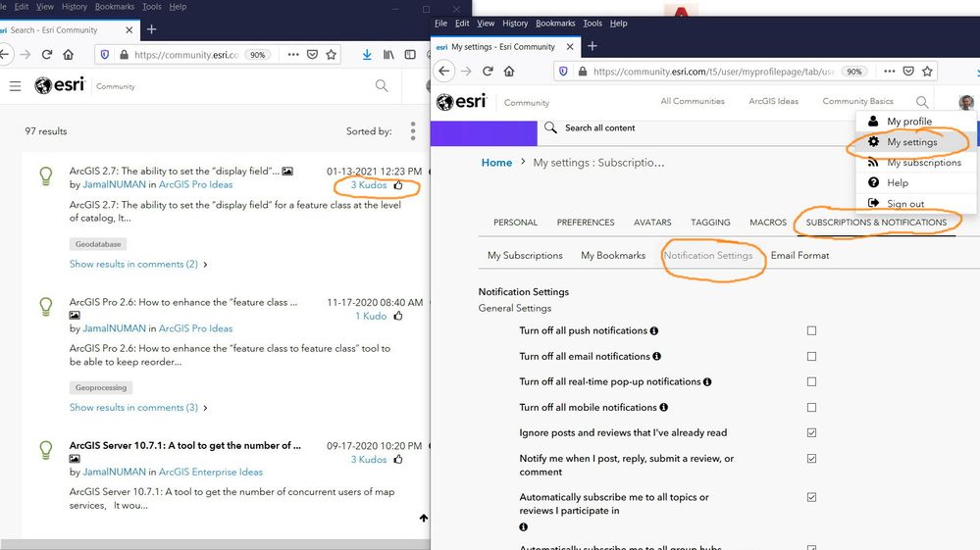Open My Bookmarks sub-tab
The width and height of the screenshot is (980, 550).
(613, 255)
